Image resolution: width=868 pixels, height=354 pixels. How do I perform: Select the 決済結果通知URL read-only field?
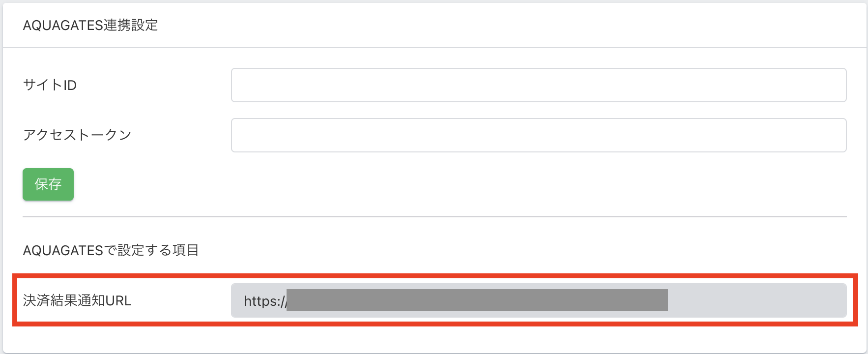(538, 300)
